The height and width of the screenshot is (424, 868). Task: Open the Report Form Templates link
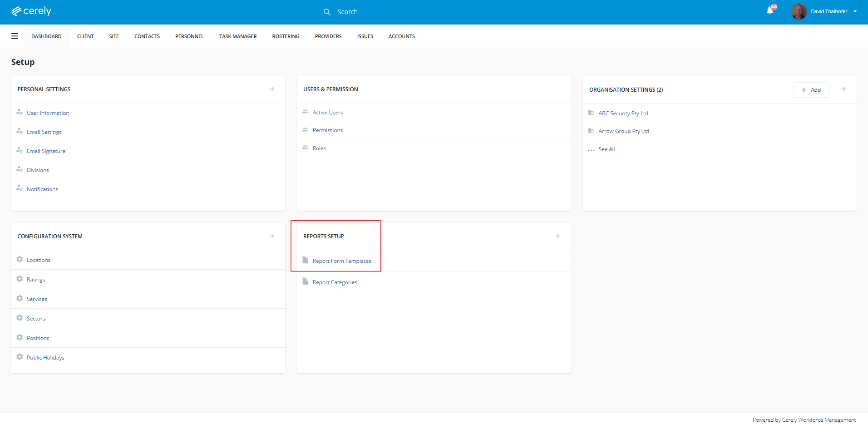[342, 261]
